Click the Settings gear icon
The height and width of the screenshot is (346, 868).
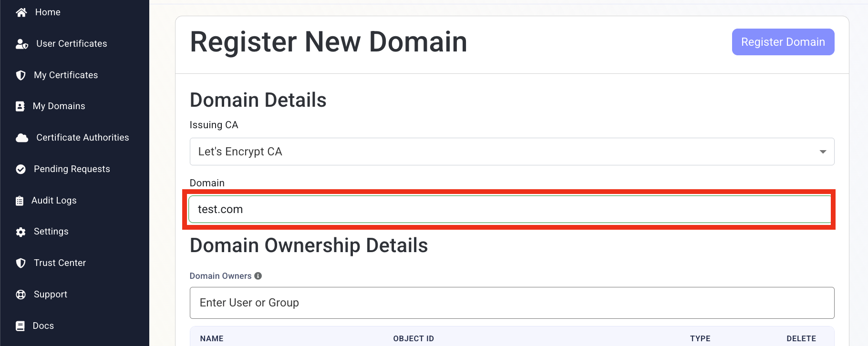click(x=21, y=232)
